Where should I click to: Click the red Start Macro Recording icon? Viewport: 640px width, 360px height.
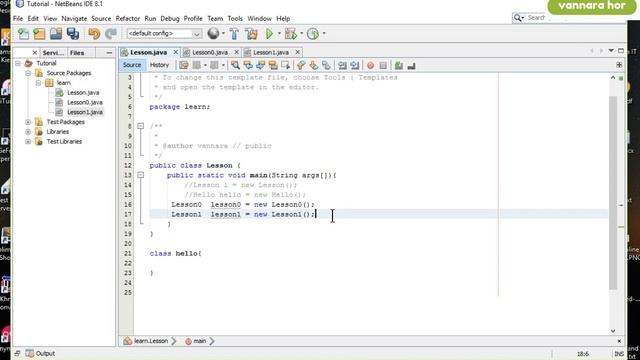(370, 65)
